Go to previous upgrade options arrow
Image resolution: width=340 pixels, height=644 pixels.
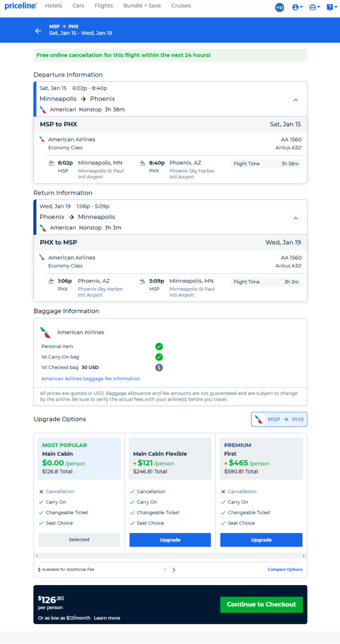tap(165, 570)
